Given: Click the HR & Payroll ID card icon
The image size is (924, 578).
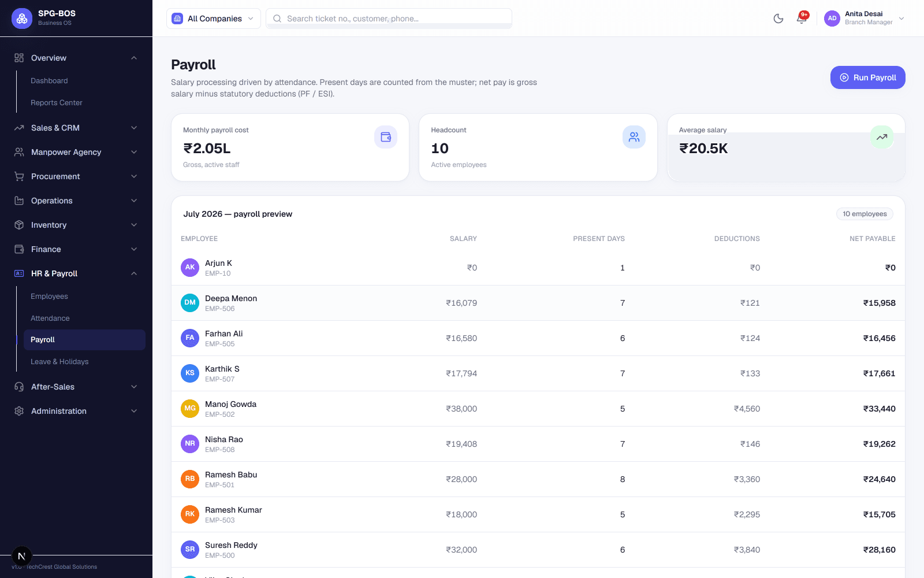Looking at the screenshot, I should [x=19, y=273].
